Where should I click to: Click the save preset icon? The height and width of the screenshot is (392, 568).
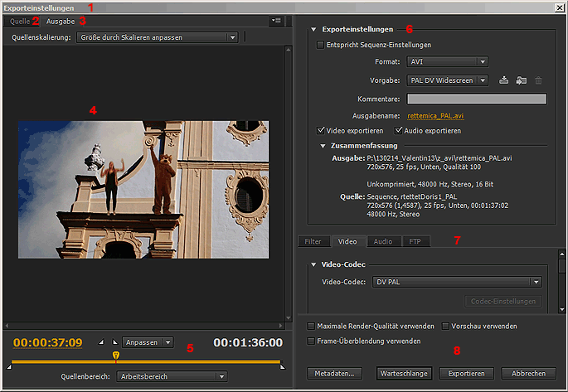pyautogui.click(x=503, y=80)
